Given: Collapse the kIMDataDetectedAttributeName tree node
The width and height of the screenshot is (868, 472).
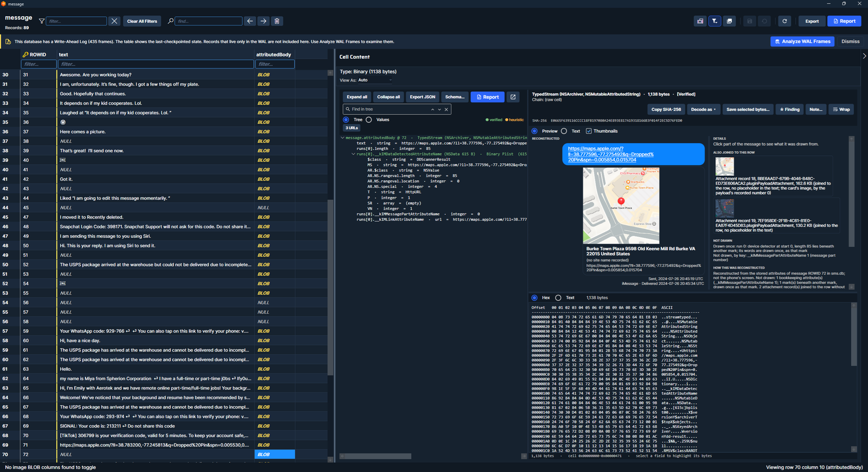Looking at the screenshot, I should (x=353, y=154).
